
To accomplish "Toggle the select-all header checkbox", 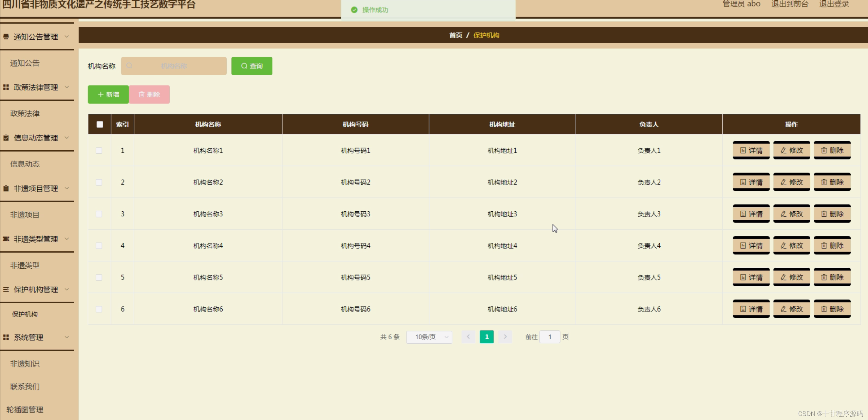I will 100,124.
